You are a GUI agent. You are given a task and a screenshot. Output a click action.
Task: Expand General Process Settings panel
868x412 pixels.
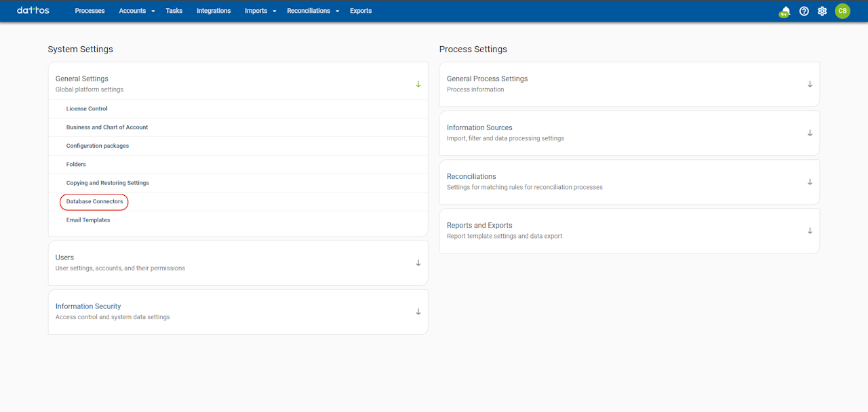(x=810, y=84)
